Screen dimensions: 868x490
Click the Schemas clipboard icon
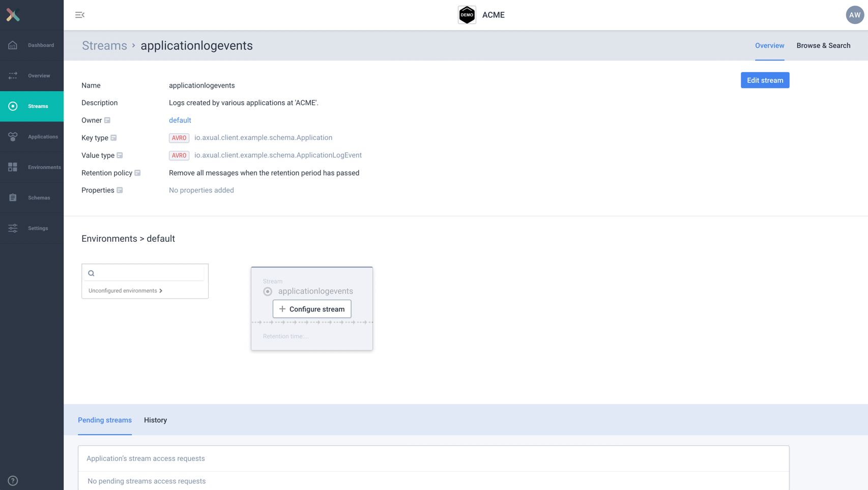[x=13, y=197]
